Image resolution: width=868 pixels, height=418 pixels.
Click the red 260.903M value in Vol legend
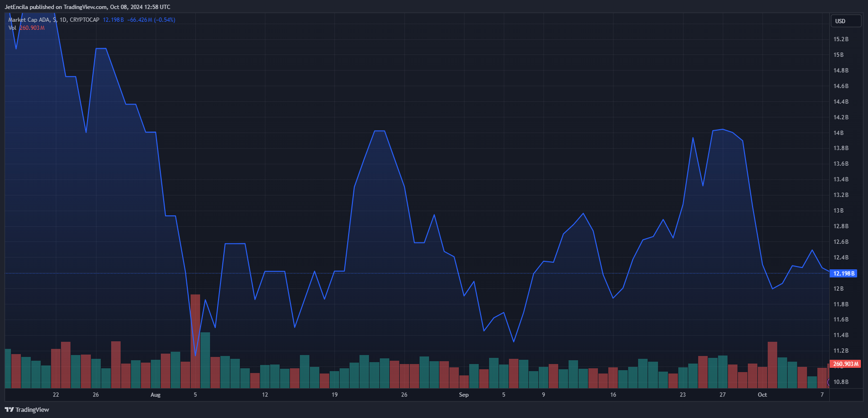pyautogui.click(x=32, y=28)
